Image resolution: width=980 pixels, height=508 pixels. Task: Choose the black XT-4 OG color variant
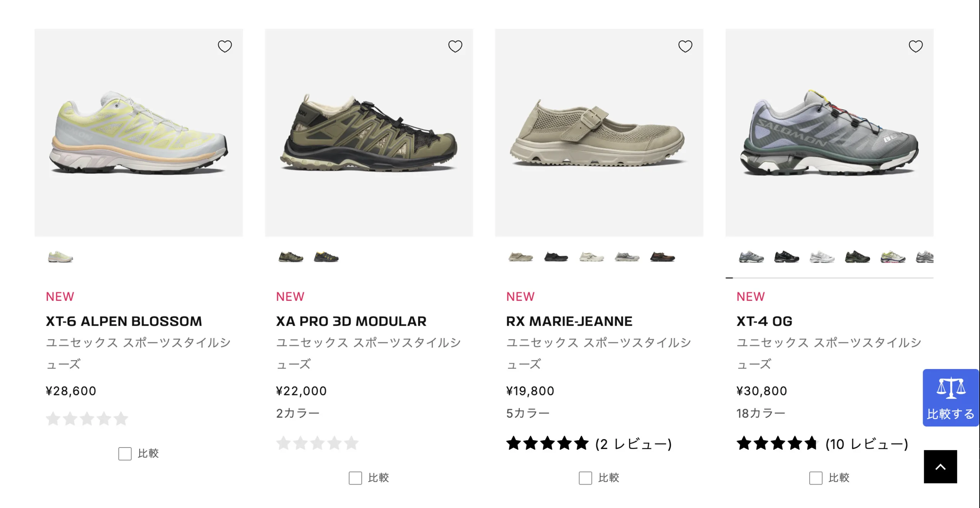pos(786,256)
